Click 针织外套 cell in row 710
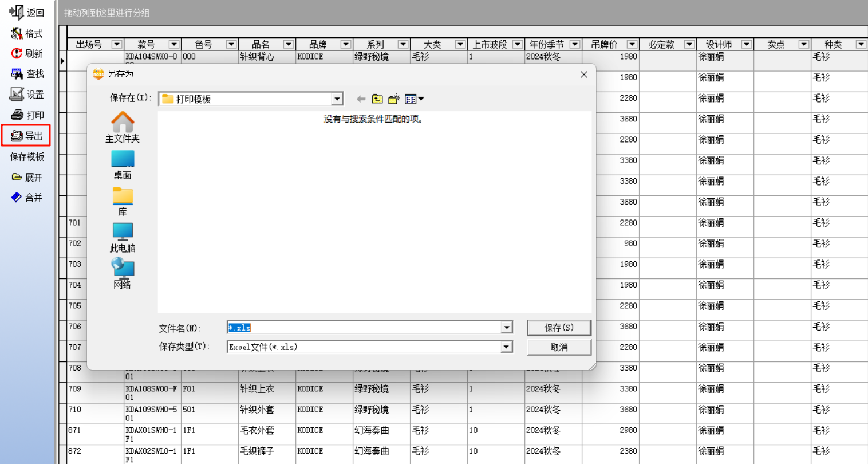Viewport: 868px width, 464px height. 267,414
